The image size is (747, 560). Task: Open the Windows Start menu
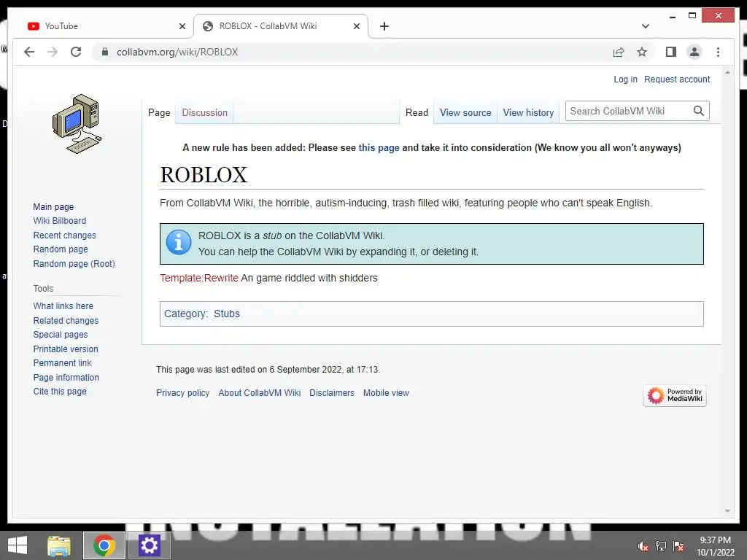click(x=18, y=545)
